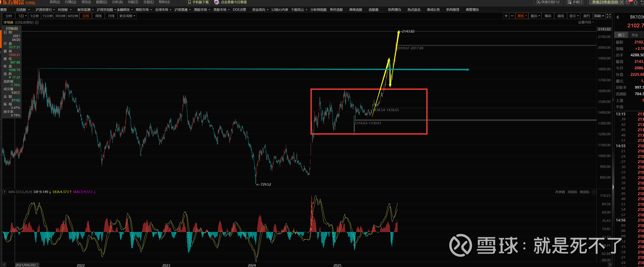Open chart settings gear beside 半导体
The height and width of the screenshot is (267, 644).
37,22
